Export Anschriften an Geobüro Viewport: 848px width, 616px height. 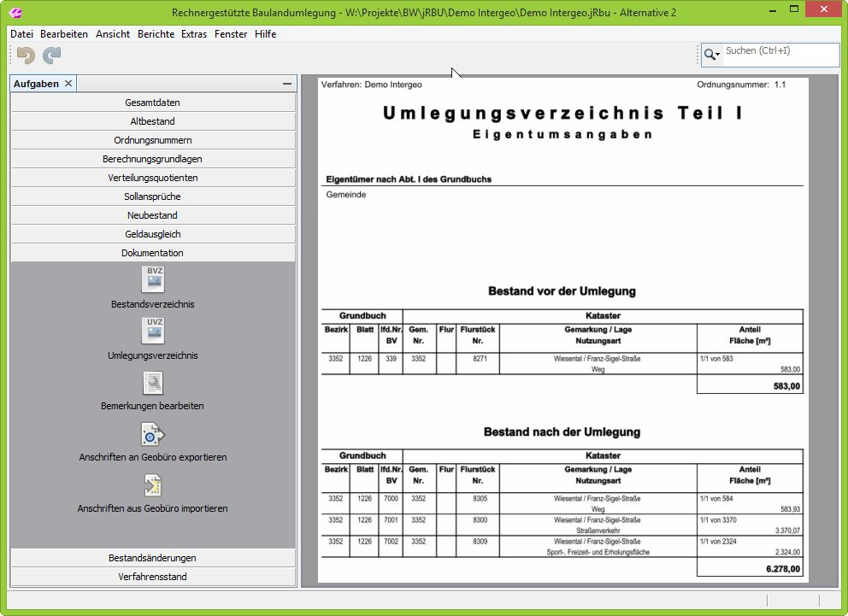(151, 436)
